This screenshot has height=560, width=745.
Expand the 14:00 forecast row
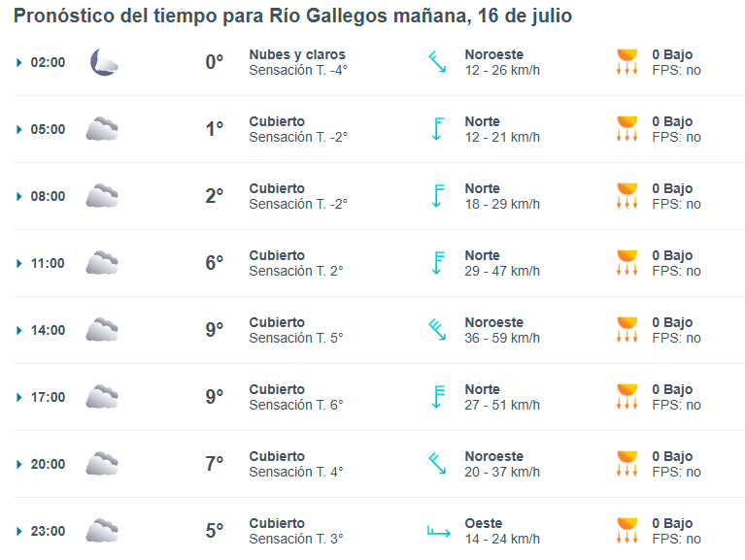(x=18, y=331)
